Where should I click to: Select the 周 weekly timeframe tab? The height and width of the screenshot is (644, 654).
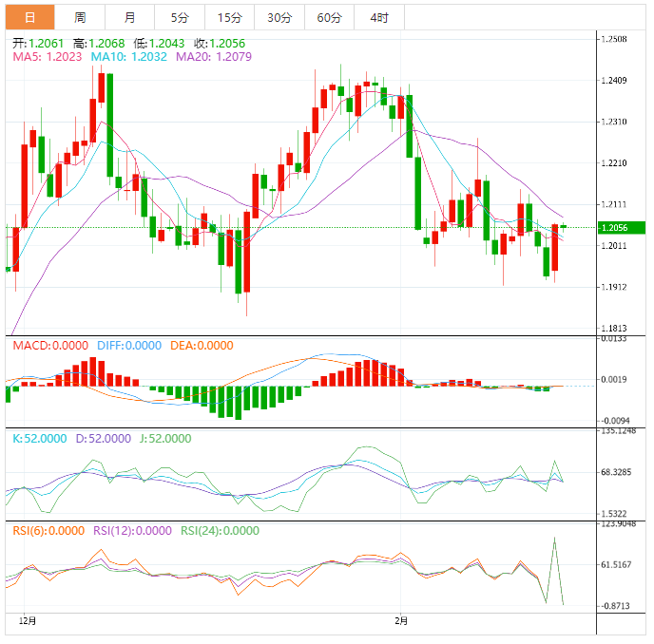coord(80,17)
